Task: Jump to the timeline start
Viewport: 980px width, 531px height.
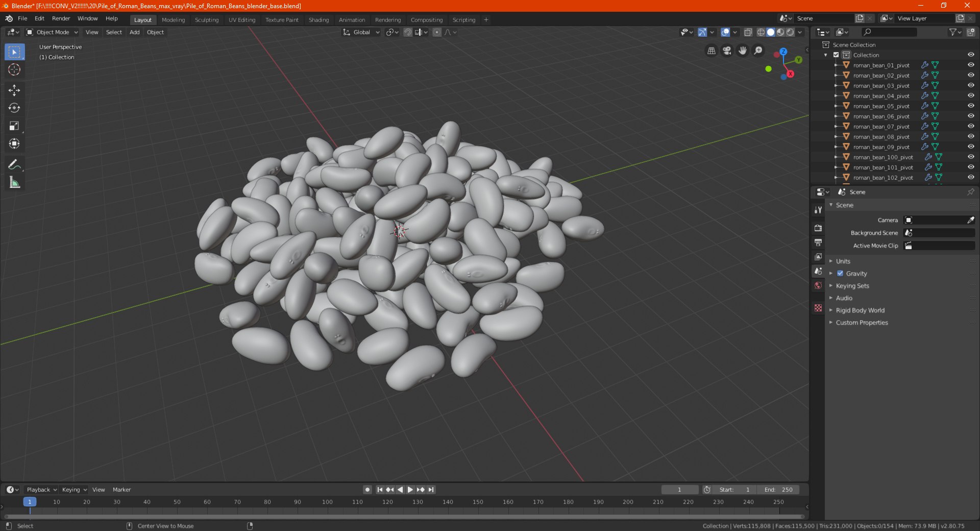Action: (380, 490)
